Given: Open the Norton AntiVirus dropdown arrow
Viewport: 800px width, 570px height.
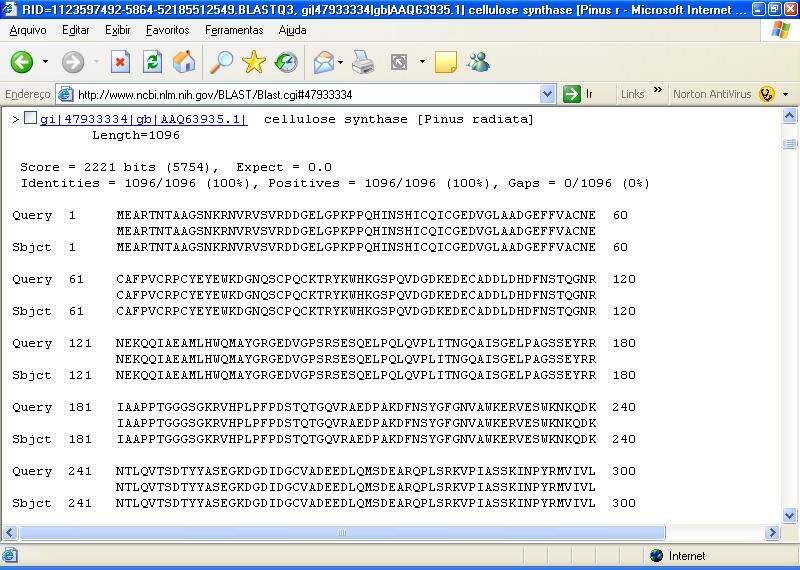Looking at the screenshot, I should (x=786, y=94).
